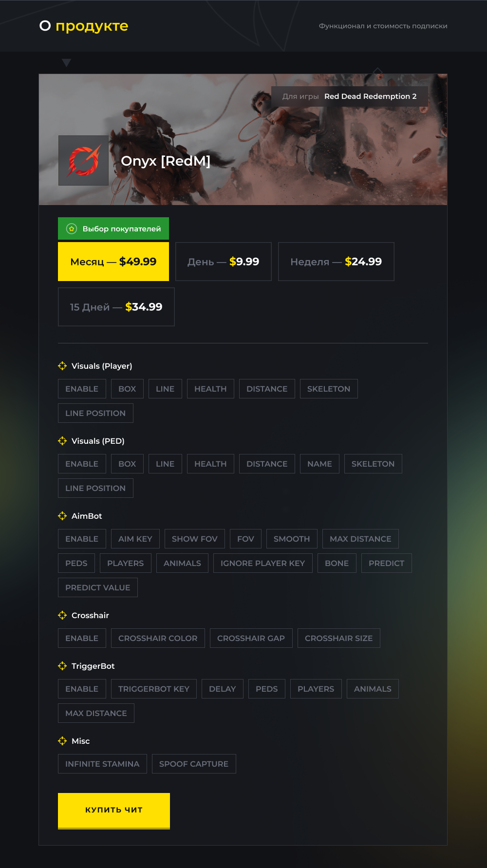
Task: Click MAX DISTANCE tag under TriggerBot
Action: (x=96, y=713)
